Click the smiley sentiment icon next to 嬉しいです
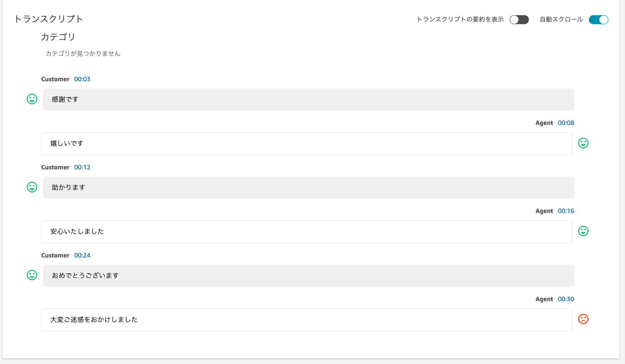The height and width of the screenshot is (364, 625). [583, 143]
